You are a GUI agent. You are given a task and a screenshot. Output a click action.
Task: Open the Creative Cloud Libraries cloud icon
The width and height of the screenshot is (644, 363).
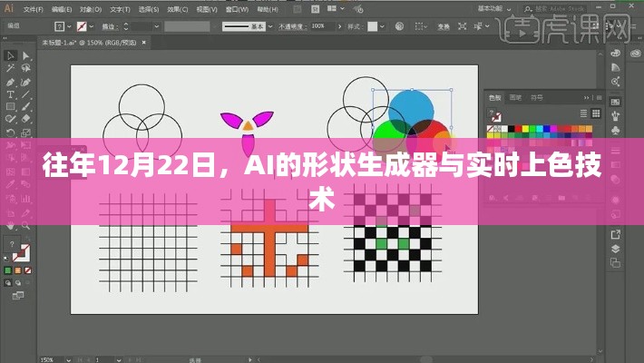pyautogui.click(x=635, y=53)
